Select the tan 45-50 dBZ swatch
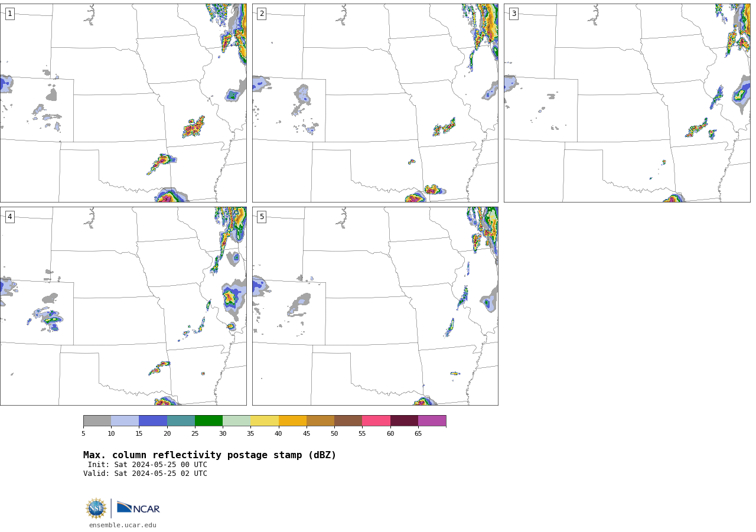Screen dimensions: 756x532 [x=320, y=421]
